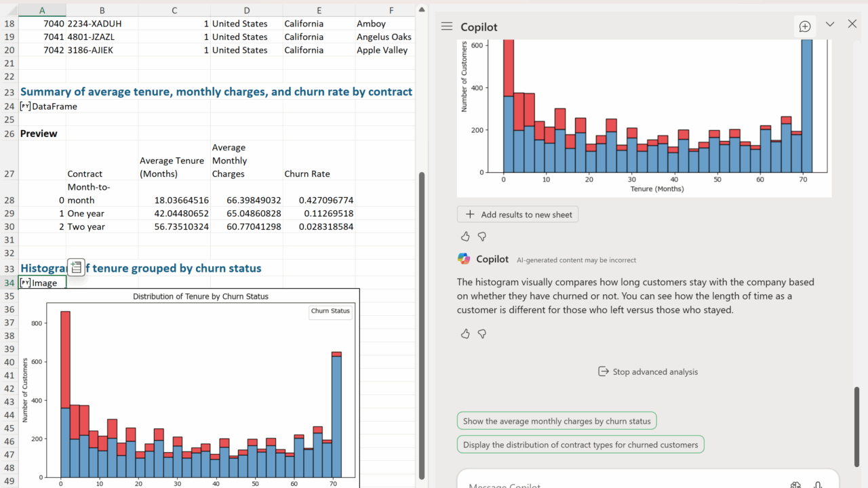Select column D header
This screenshot has height=488, width=868.
246,10
